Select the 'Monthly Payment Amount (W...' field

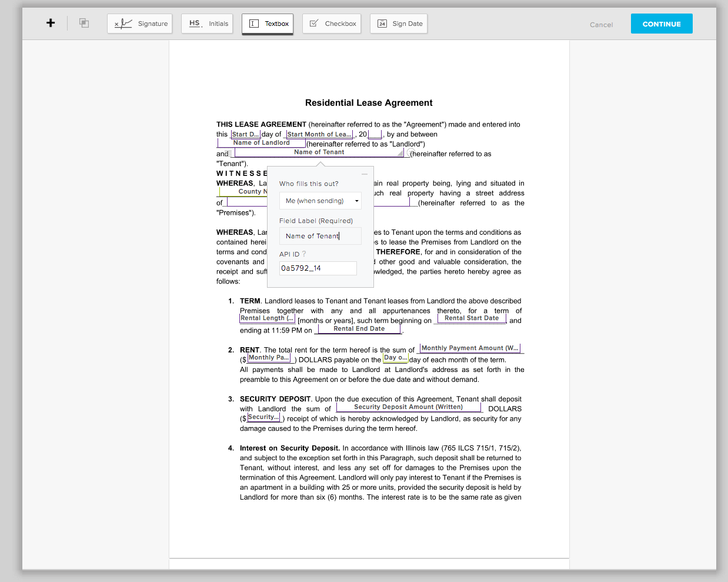pyautogui.click(x=470, y=348)
